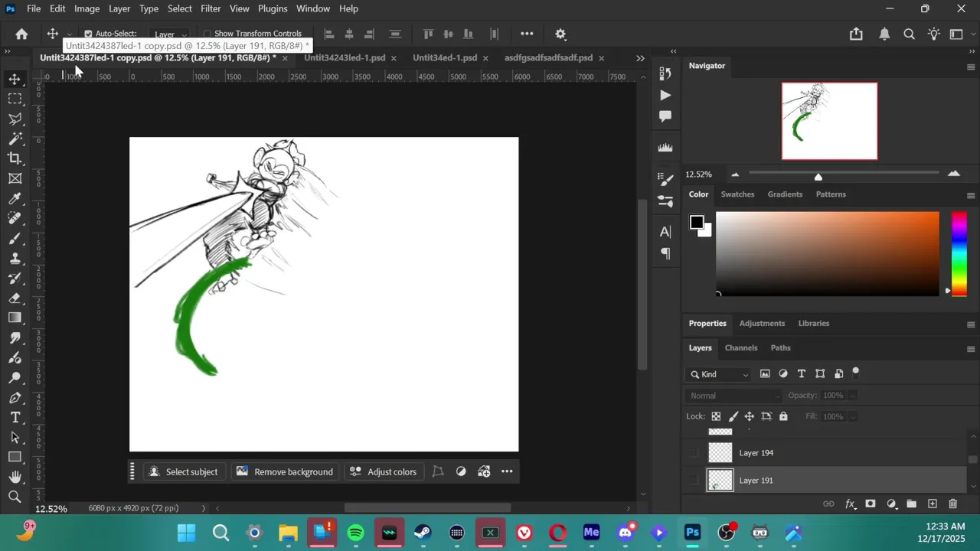The width and height of the screenshot is (980, 551).
Task: Select the Move tool in the toolbox
Action: coord(15,79)
